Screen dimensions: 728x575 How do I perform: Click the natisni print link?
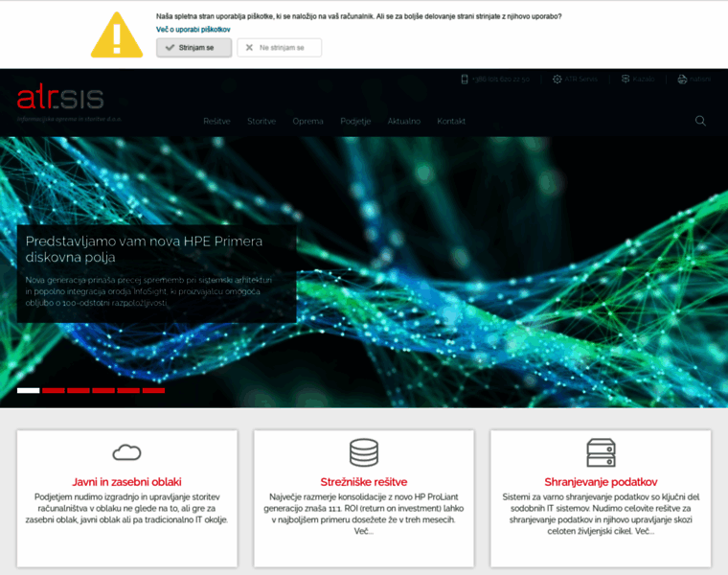pyautogui.click(x=700, y=79)
